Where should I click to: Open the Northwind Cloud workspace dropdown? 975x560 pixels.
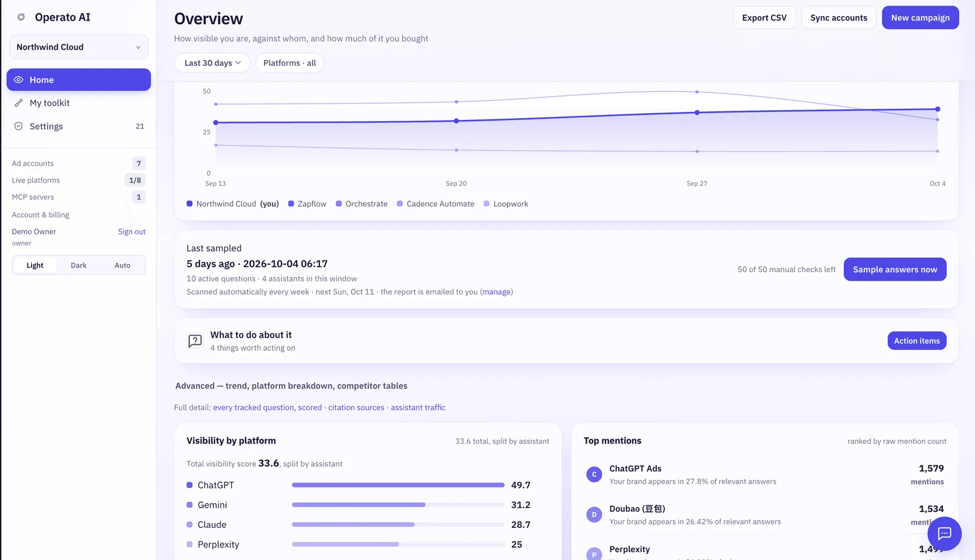coord(79,47)
